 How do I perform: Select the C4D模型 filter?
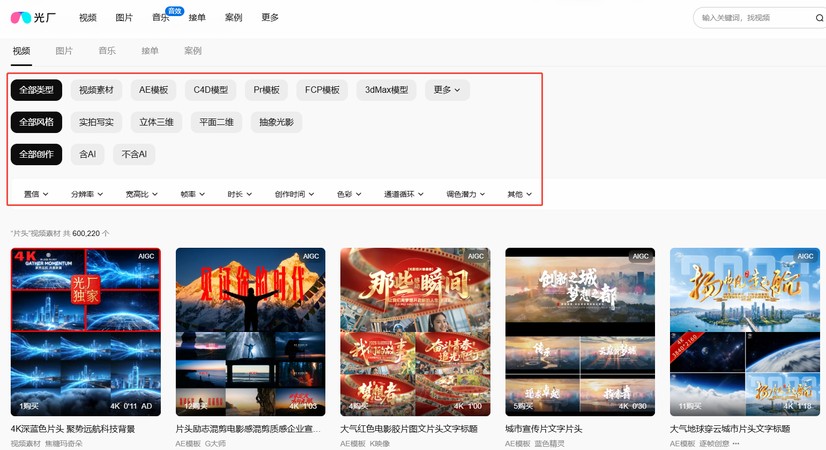(x=211, y=90)
